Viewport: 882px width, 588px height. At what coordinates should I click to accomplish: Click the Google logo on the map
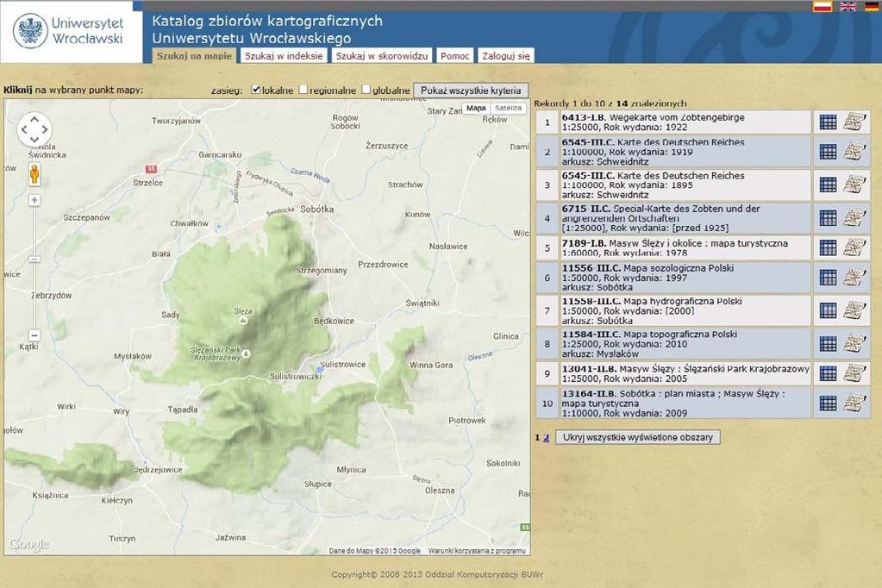coord(28,544)
